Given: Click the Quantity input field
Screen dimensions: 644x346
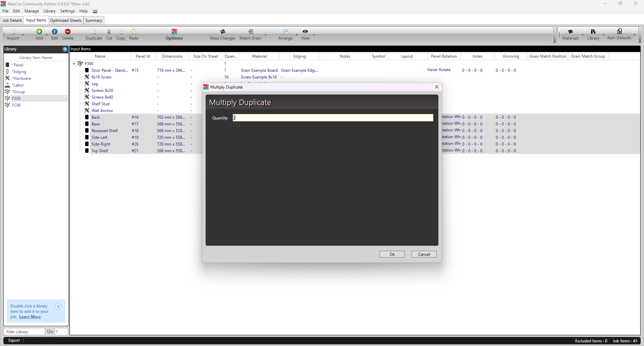Looking at the screenshot, I should coord(333,118).
